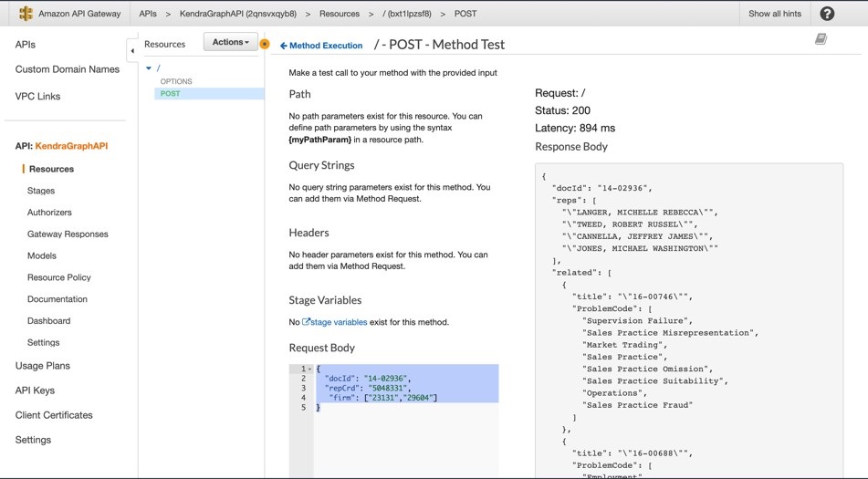
Task: Open the documentation book icon
Action: click(821, 38)
